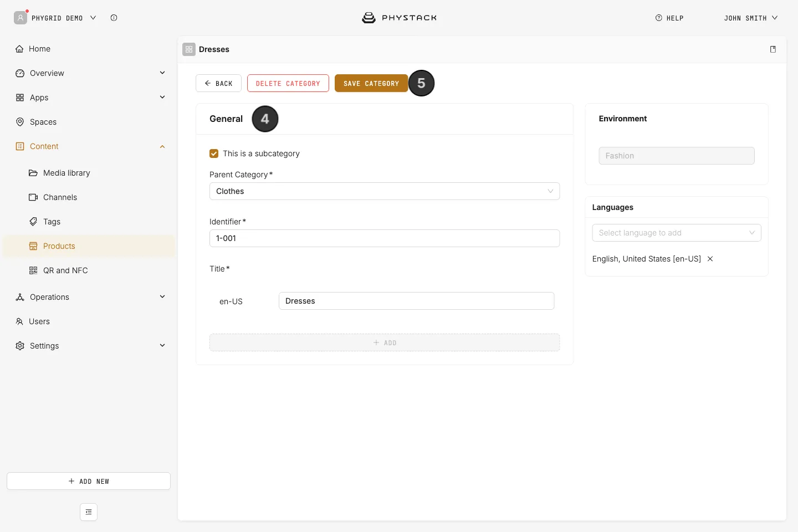Click the Users icon
This screenshot has height=532, width=798.
pyautogui.click(x=19, y=321)
